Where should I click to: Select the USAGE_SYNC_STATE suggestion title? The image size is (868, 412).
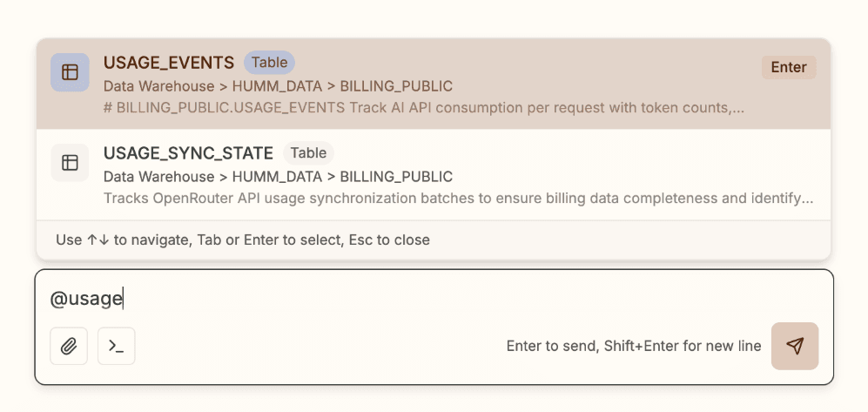click(x=188, y=153)
